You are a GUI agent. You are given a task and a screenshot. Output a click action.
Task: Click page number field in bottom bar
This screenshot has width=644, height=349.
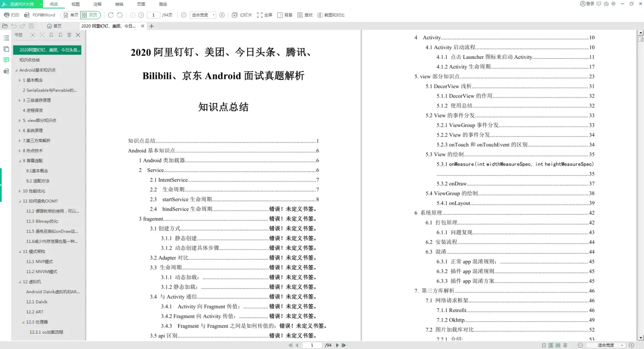tap(313, 345)
